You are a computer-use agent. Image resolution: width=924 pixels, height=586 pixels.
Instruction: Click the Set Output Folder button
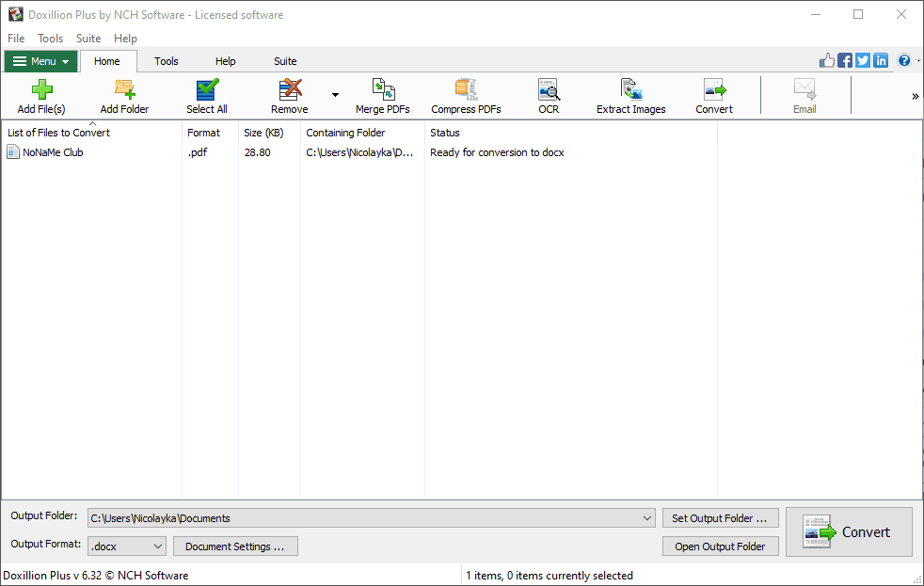[720, 518]
